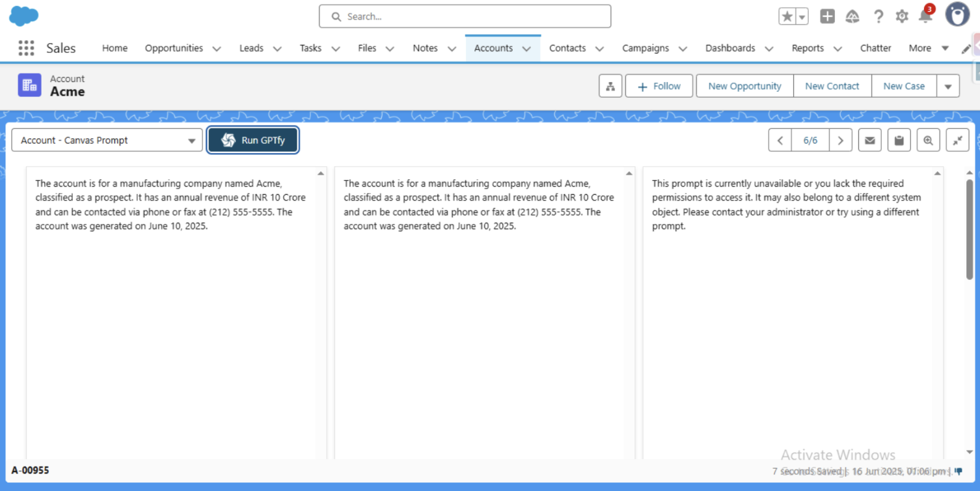This screenshot has height=491, width=980.
Task: Click the collapse canvas arrows icon
Action: (x=957, y=141)
